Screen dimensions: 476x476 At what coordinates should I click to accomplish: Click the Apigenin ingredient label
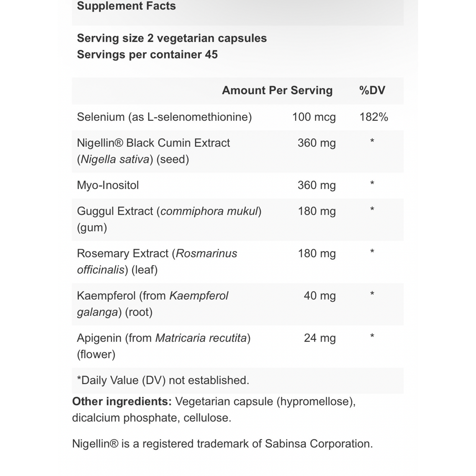(164, 346)
